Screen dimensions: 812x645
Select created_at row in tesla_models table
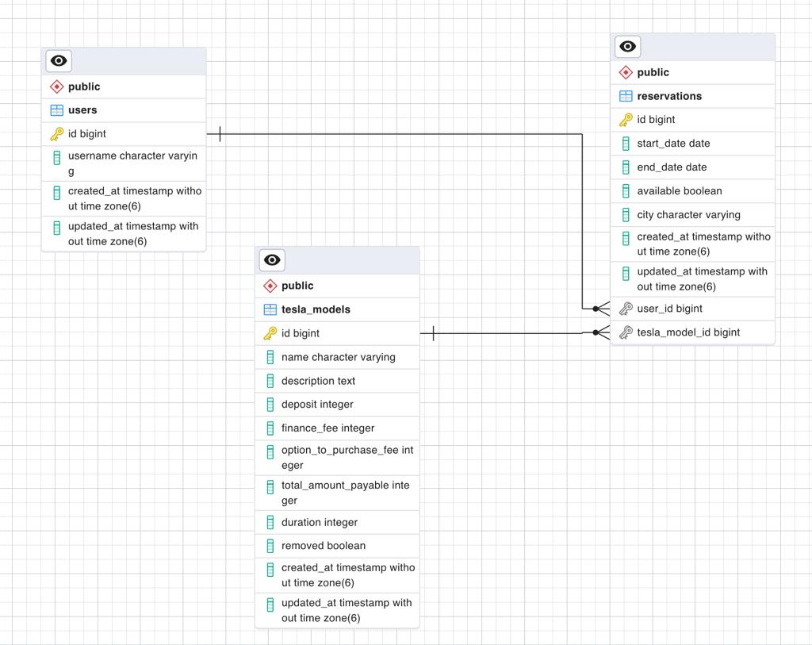(337, 575)
